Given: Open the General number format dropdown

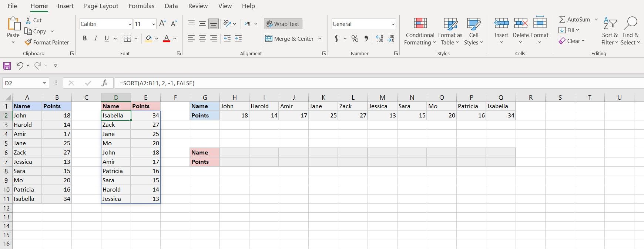Looking at the screenshot, I should (393, 24).
